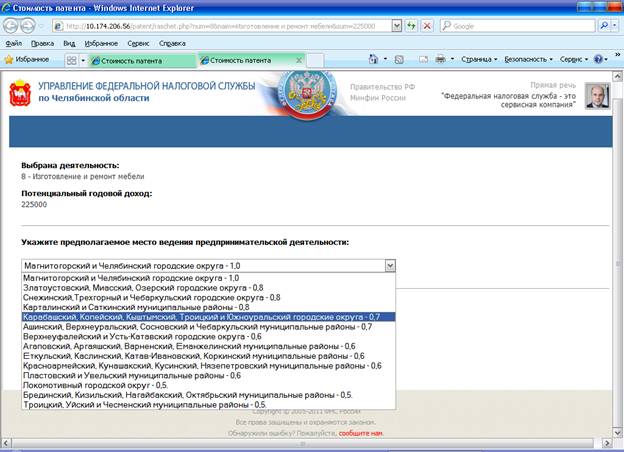Collapse the location combo box arrow
This screenshot has width=624, height=452.
(x=389, y=265)
